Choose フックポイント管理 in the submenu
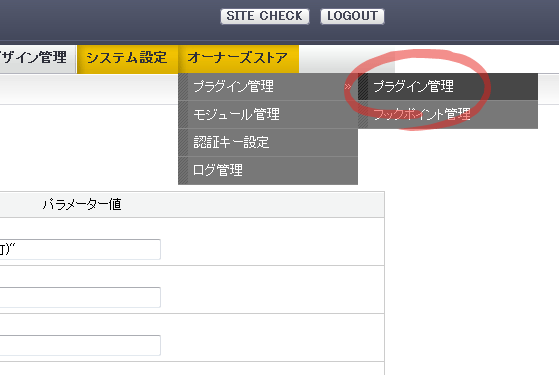 point(448,114)
